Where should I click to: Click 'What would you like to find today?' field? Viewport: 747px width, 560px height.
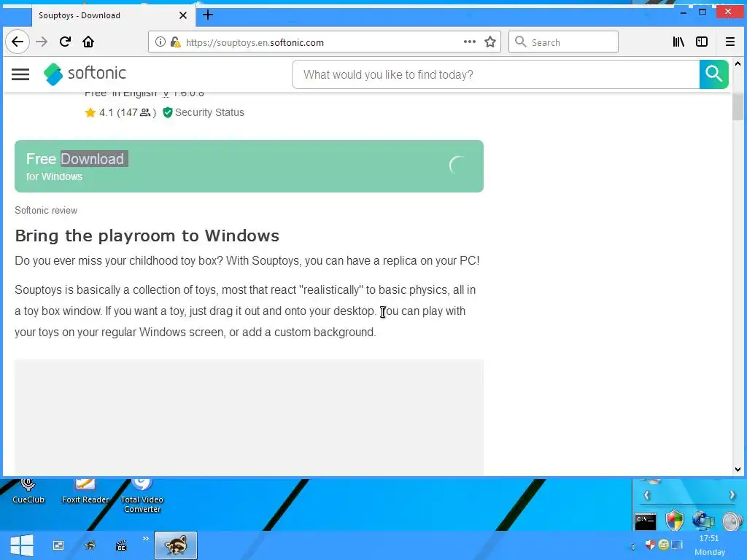pyautogui.click(x=495, y=75)
